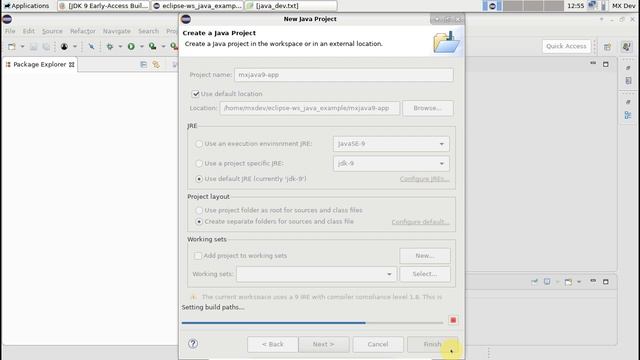Open the Refactor menu

(x=82, y=31)
